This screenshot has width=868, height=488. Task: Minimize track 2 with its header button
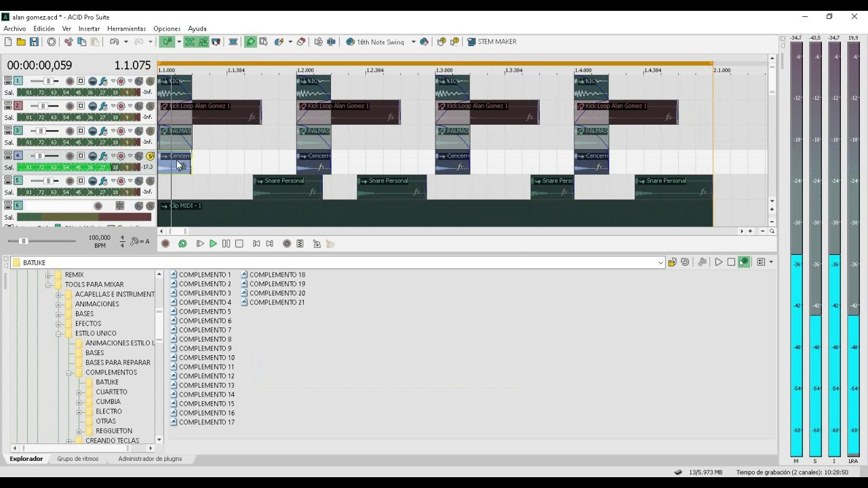[x=8, y=104]
